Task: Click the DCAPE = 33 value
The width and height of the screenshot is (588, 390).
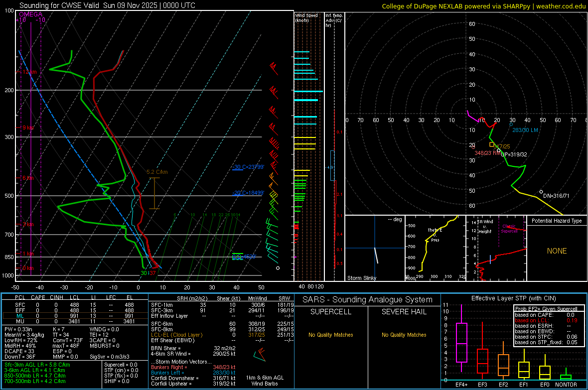Action: point(19,351)
